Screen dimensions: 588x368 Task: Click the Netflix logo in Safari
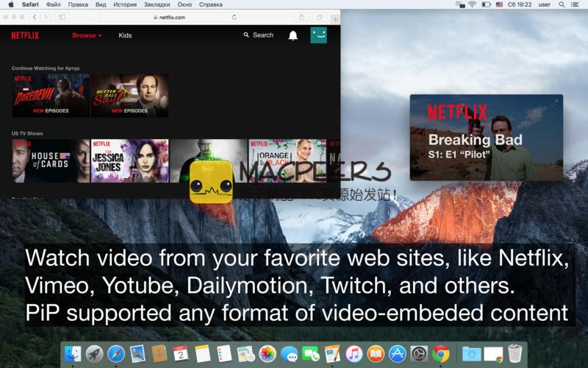[25, 35]
